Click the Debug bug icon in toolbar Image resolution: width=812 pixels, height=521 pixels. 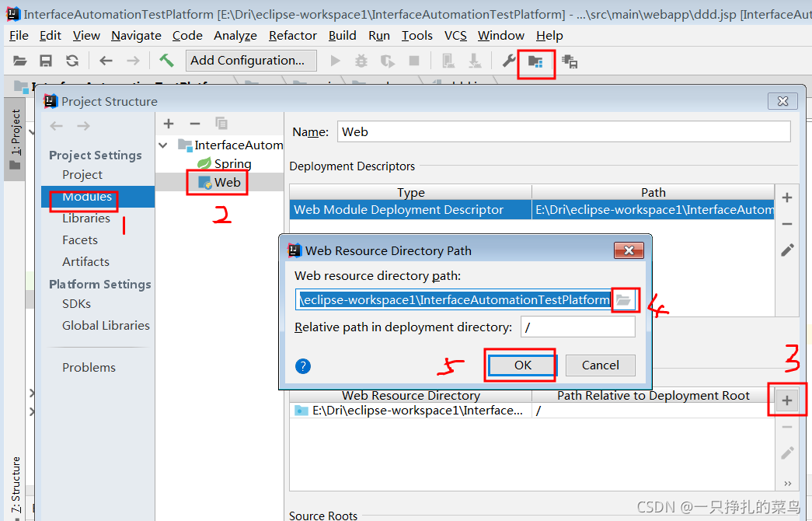(x=361, y=61)
